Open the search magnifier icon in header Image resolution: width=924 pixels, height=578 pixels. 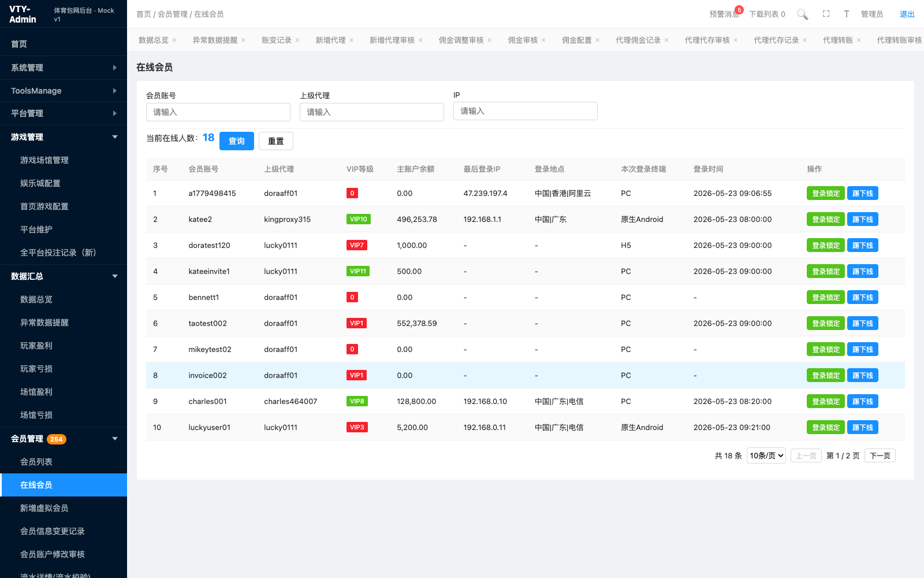coord(802,14)
